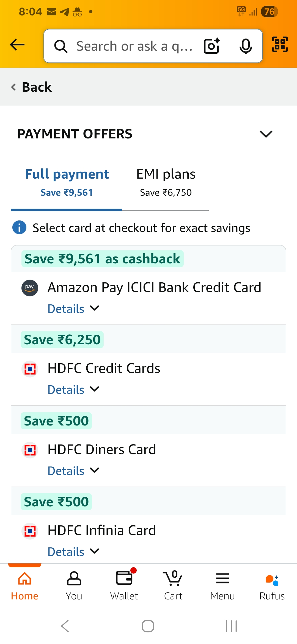Switch to the EMI plans tab
This screenshot has width=297, height=644.
(x=166, y=182)
